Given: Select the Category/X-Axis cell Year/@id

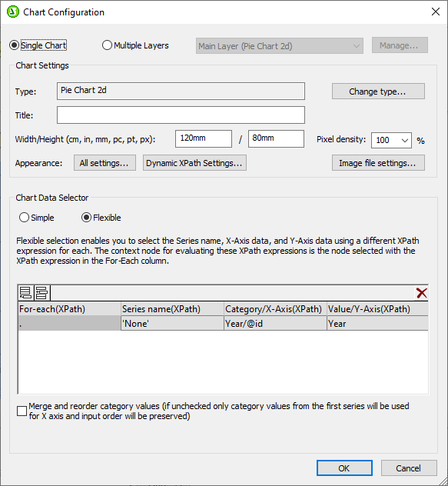Looking at the screenshot, I should (275, 323).
